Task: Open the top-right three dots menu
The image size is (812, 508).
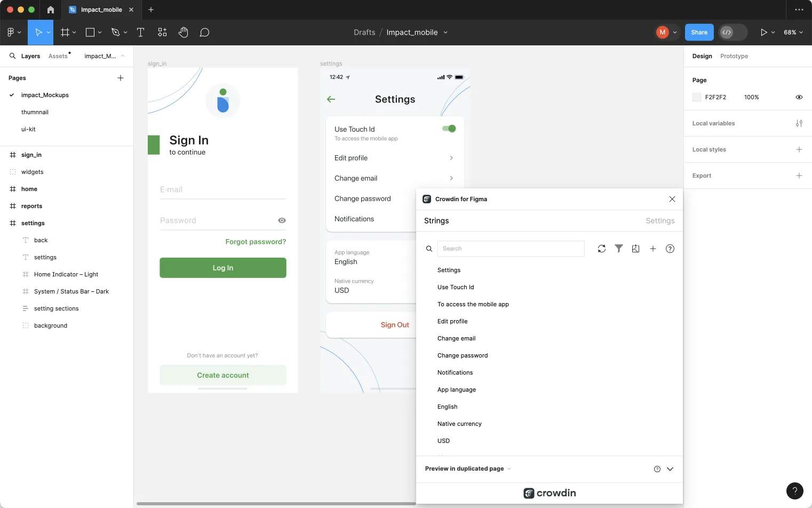Action: 799,10
